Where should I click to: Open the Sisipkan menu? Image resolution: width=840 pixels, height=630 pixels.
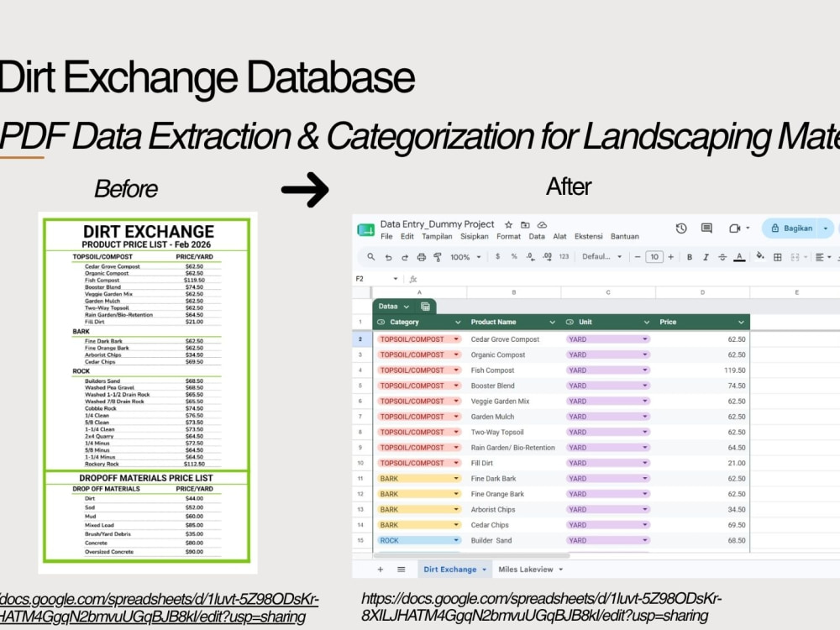[474, 236]
